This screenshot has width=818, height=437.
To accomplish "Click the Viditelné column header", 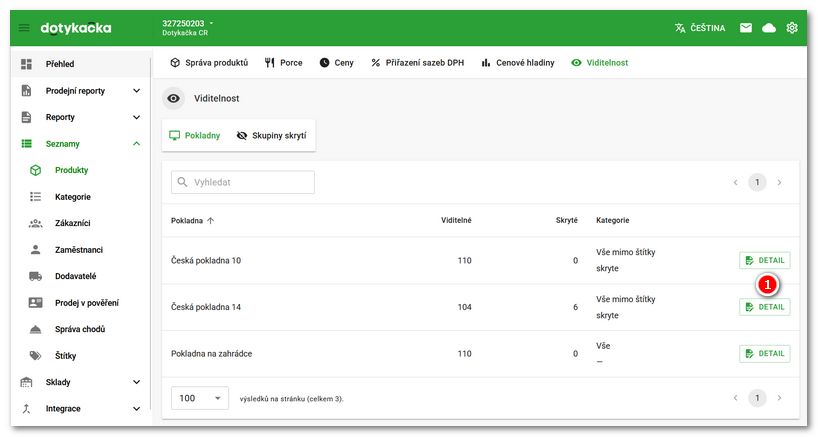I will [x=456, y=221].
